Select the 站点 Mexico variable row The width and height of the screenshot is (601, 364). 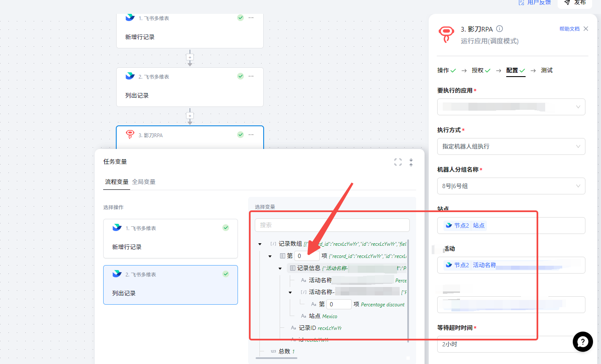(x=319, y=316)
